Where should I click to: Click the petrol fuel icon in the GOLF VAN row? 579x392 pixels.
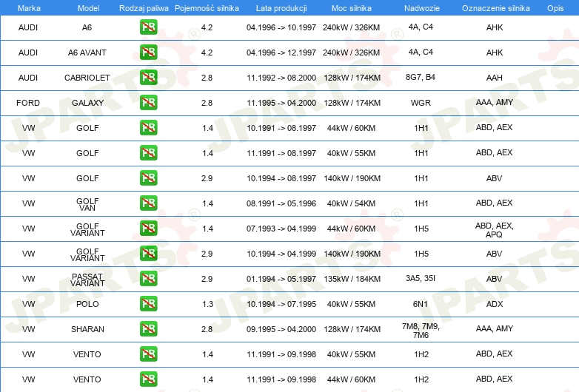coord(148,203)
